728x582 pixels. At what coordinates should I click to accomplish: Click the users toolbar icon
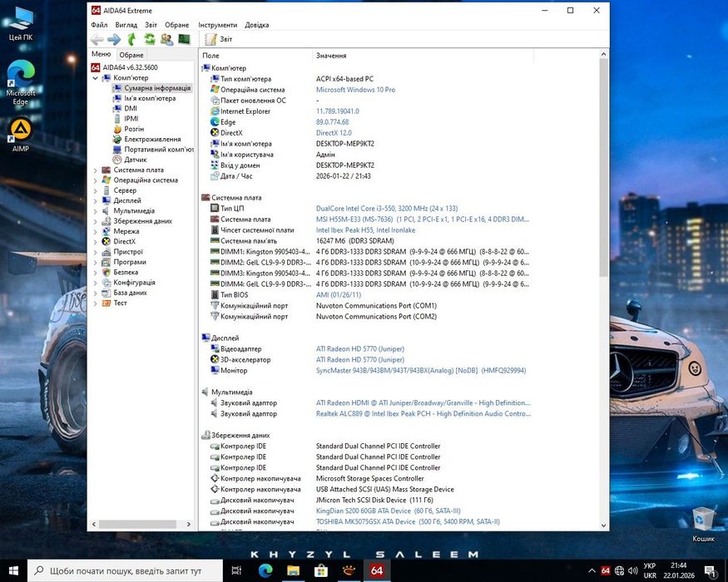(166, 39)
